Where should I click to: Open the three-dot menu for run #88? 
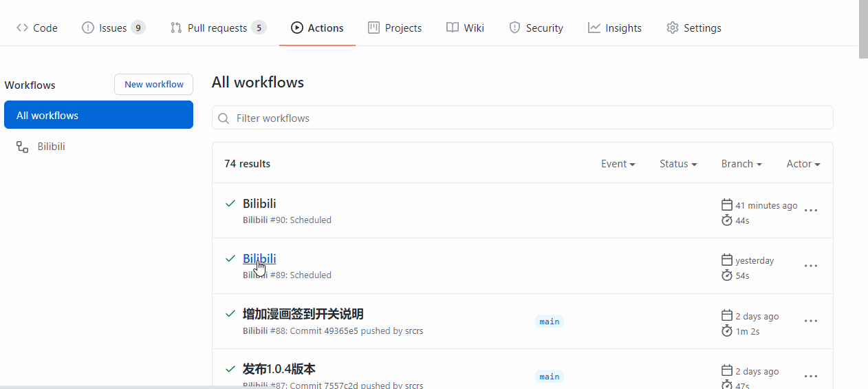(811, 321)
